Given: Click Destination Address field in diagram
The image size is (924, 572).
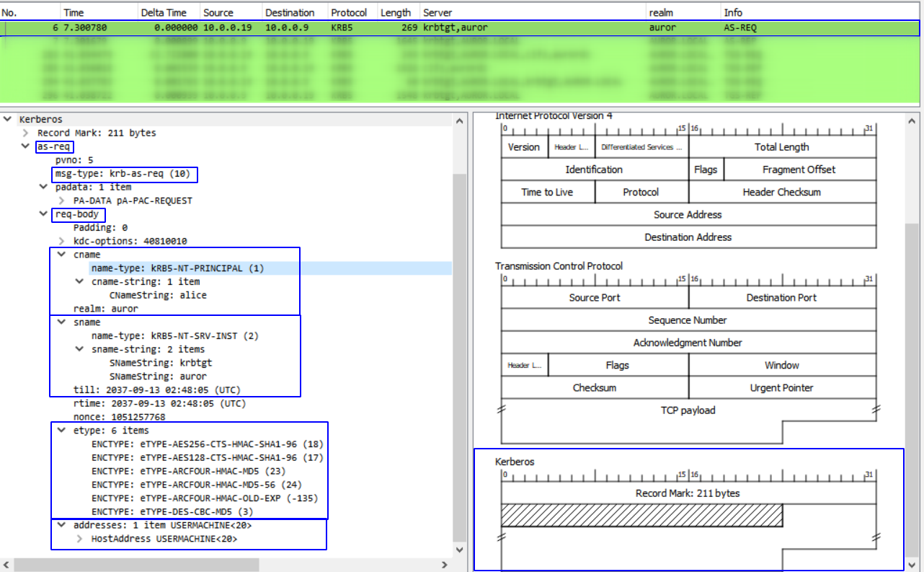Looking at the screenshot, I should [688, 237].
